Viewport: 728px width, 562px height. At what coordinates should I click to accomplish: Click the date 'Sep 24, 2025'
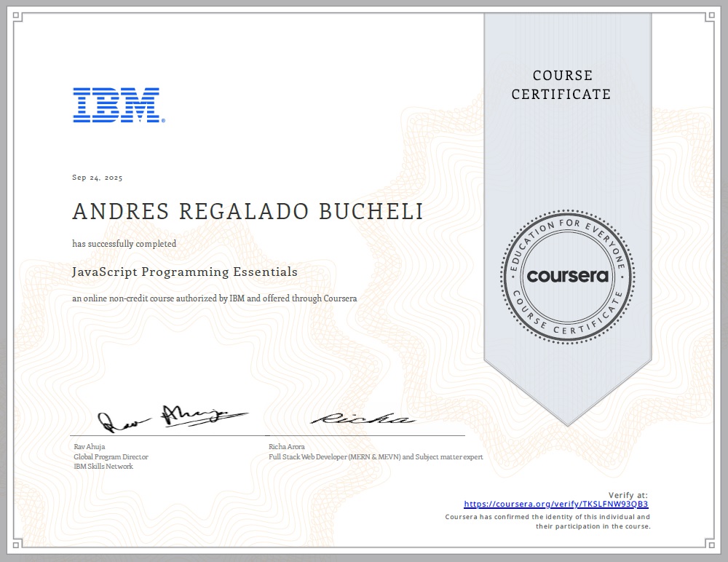coord(97,177)
